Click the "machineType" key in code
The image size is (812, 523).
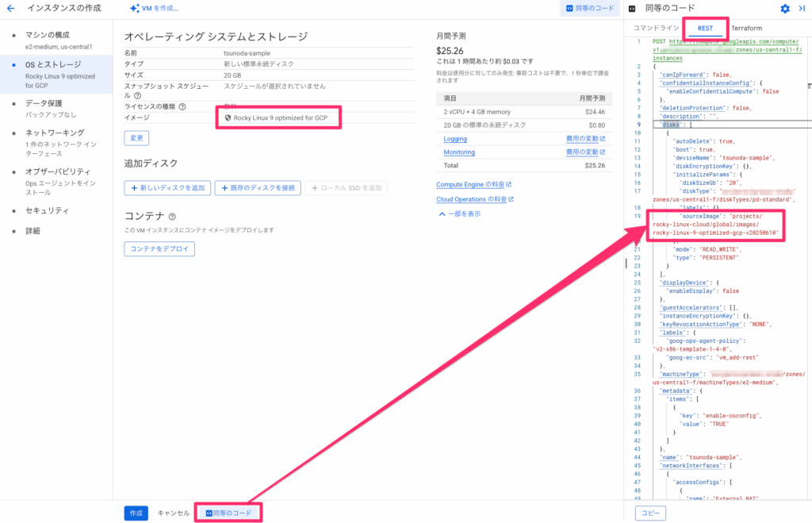pyautogui.click(x=681, y=375)
